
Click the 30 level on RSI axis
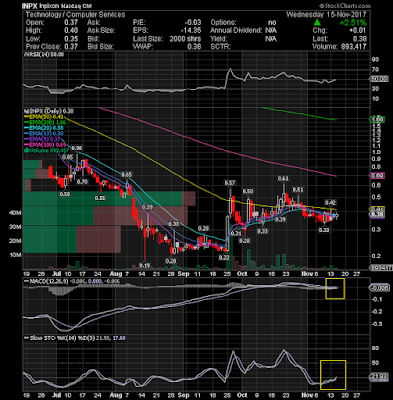point(375,89)
